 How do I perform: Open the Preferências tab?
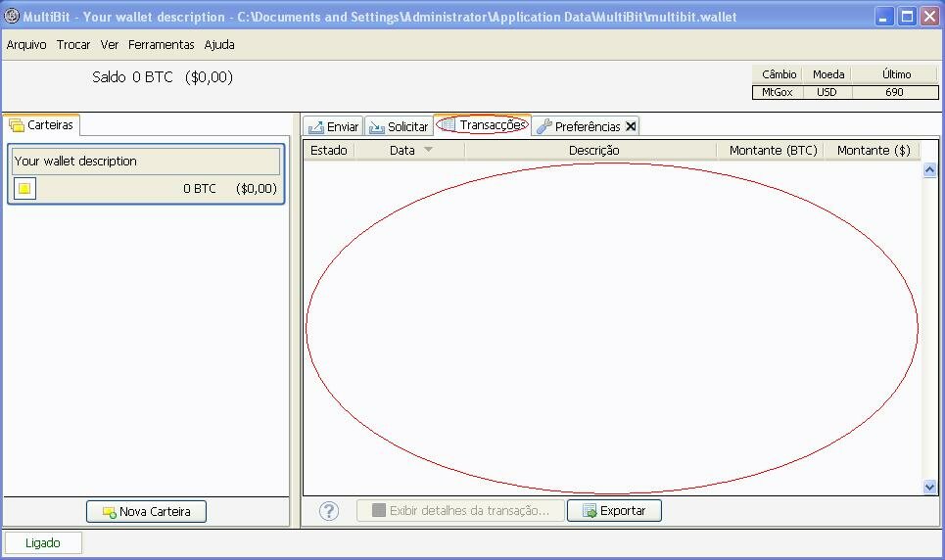tap(586, 126)
